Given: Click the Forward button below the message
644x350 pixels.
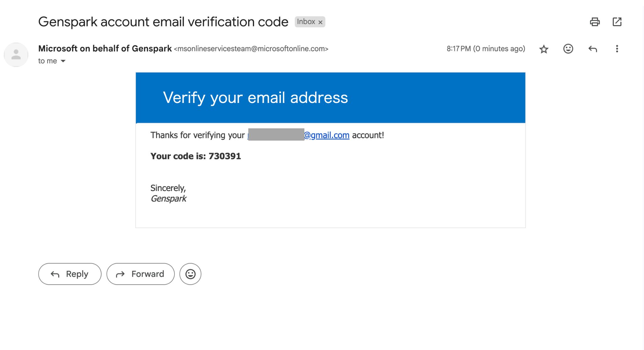Looking at the screenshot, I should click(x=141, y=274).
